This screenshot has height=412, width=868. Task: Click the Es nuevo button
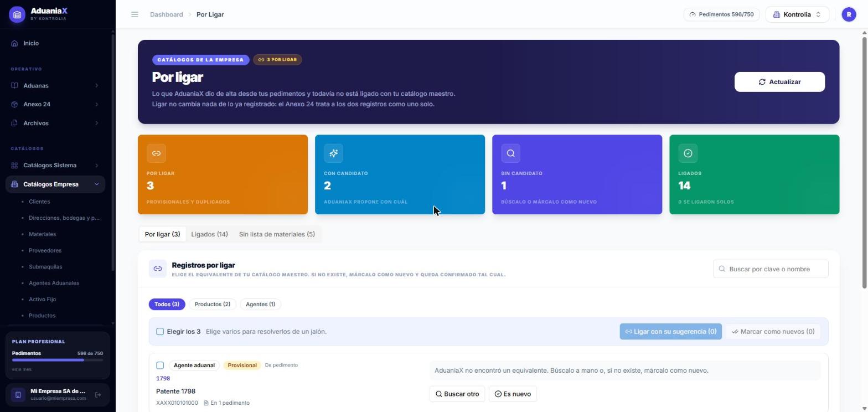(x=513, y=394)
